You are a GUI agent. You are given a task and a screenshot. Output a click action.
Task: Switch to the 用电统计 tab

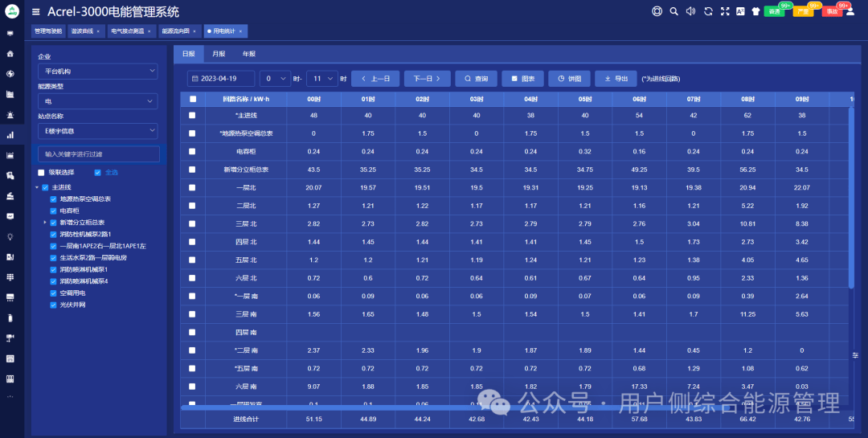[x=225, y=31]
